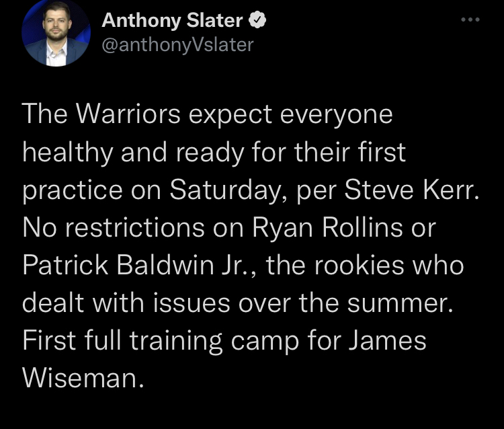Click the phrase 'dealt with issues'
The height and width of the screenshot is (429, 504).
click(x=126, y=303)
